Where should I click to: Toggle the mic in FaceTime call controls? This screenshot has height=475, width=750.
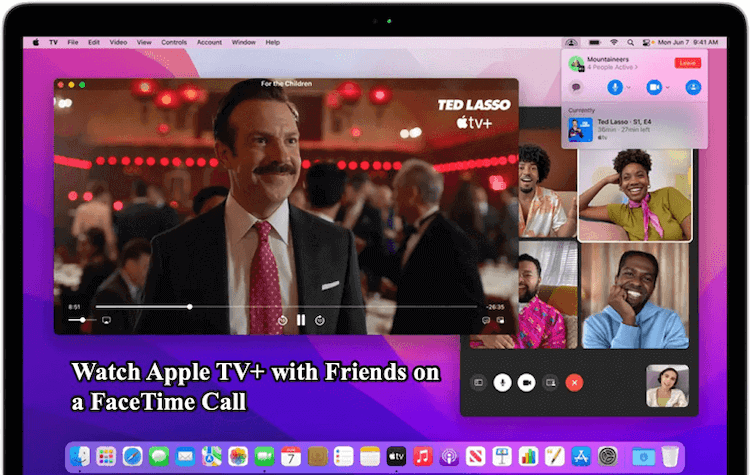[x=503, y=382]
